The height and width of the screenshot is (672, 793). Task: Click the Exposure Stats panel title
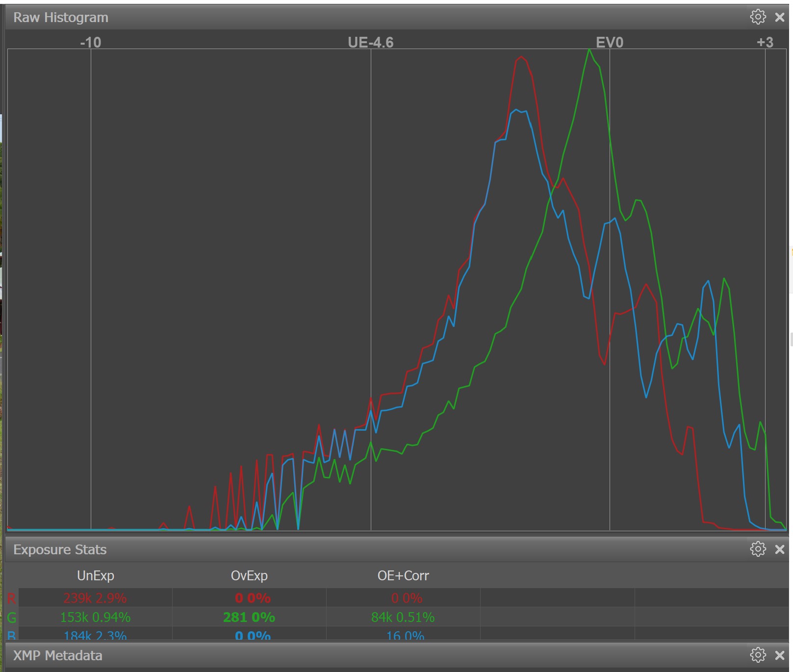(x=60, y=549)
